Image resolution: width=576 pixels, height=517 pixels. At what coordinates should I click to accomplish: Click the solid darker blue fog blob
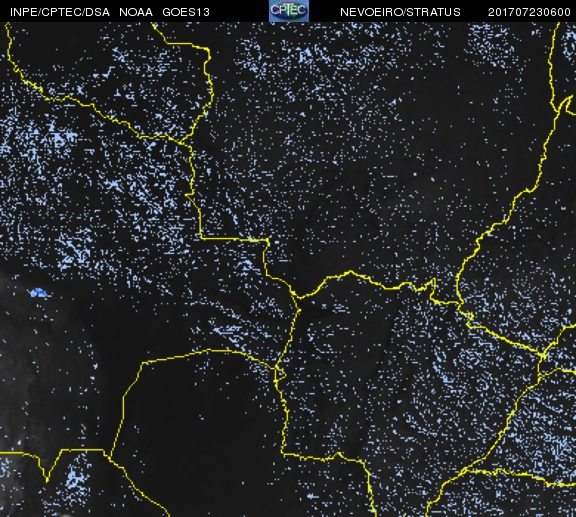38,293
